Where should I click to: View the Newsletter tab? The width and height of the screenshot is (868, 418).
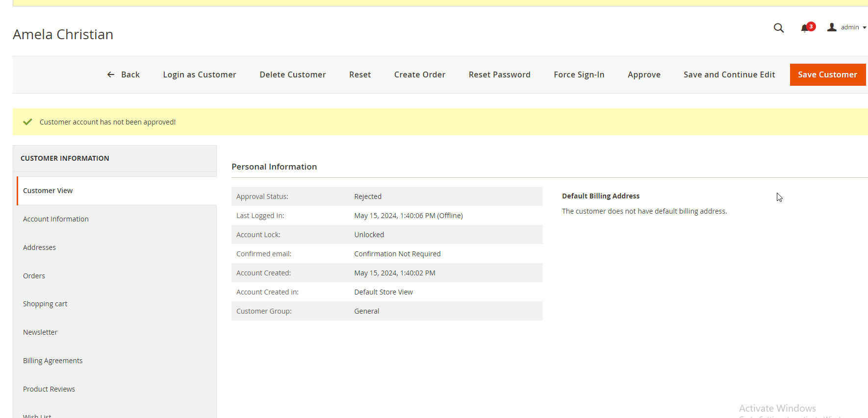(40, 332)
